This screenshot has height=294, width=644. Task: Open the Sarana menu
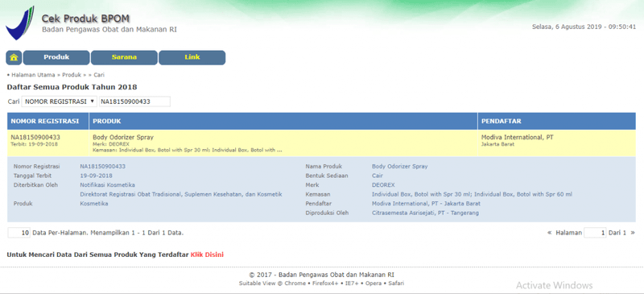(124, 57)
